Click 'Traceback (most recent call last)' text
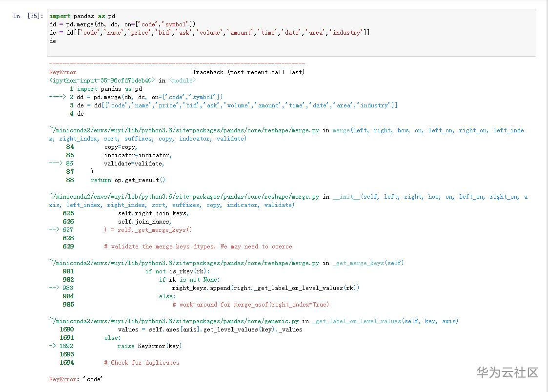This screenshot has height=392, width=548. [248, 72]
